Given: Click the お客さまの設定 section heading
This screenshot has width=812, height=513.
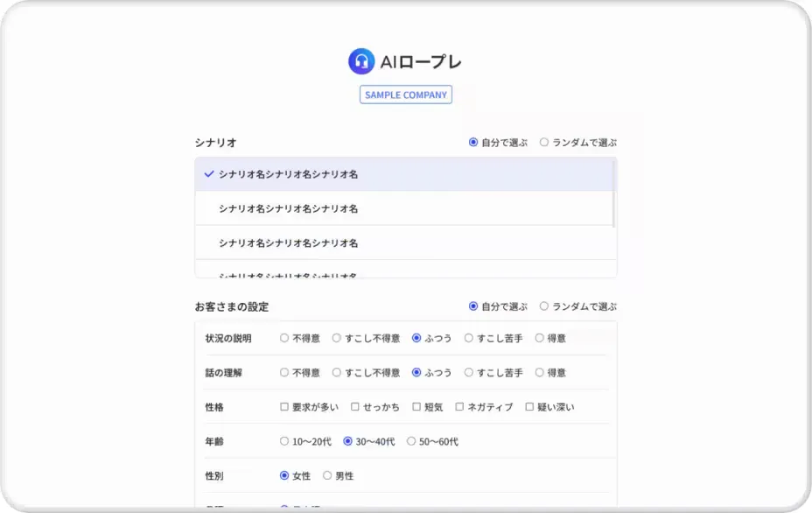Looking at the screenshot, I should [232, 306].
